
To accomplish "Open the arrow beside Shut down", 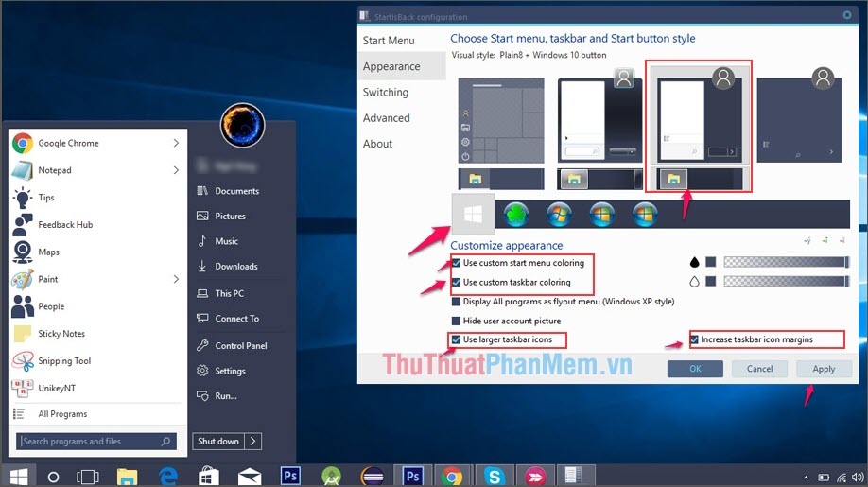I will click(x=253, y=441).
